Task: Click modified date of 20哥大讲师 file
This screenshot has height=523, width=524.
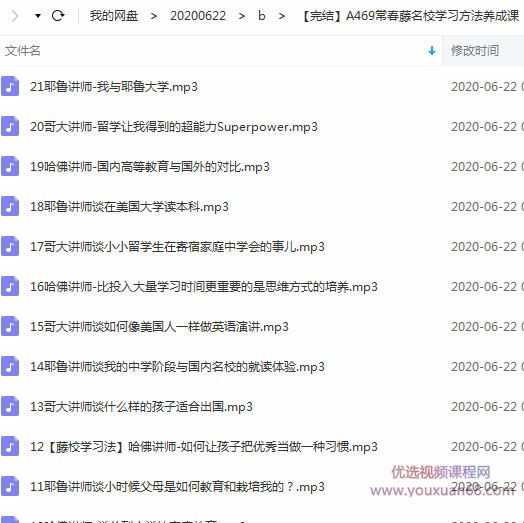Action: click(487, 127)
